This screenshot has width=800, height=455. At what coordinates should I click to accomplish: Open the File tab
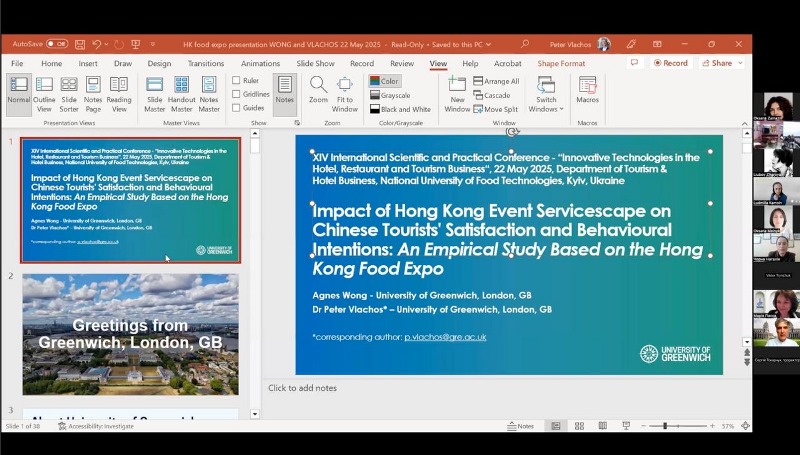coord(17,63)
